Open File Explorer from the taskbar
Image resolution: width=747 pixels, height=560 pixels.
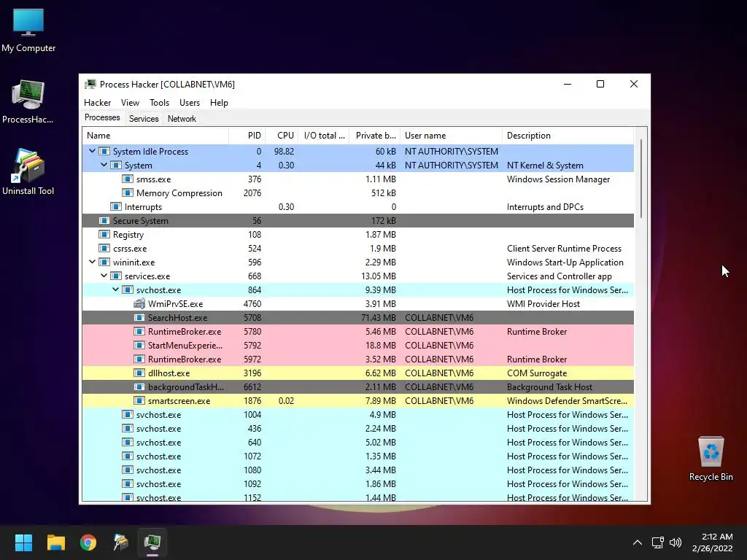click(x=55, y=542)
